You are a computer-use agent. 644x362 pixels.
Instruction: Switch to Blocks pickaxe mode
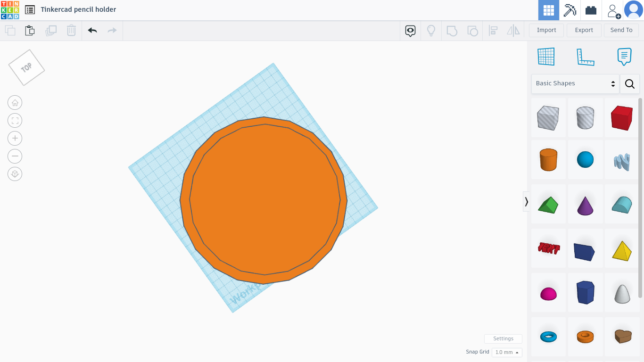(x=570, y=10)
